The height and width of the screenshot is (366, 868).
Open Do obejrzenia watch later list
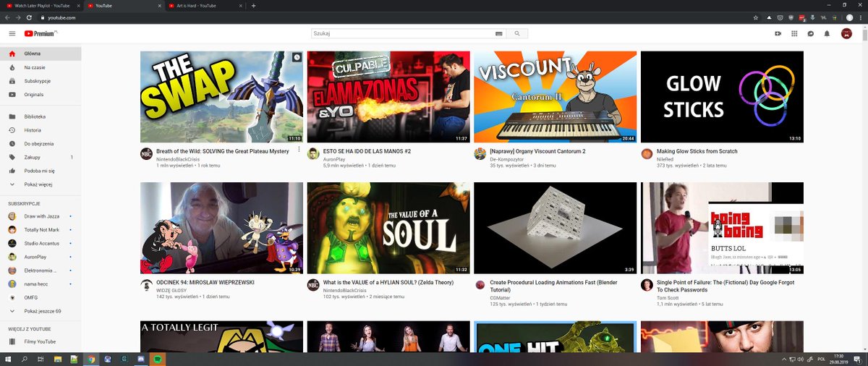coord(41,143)
